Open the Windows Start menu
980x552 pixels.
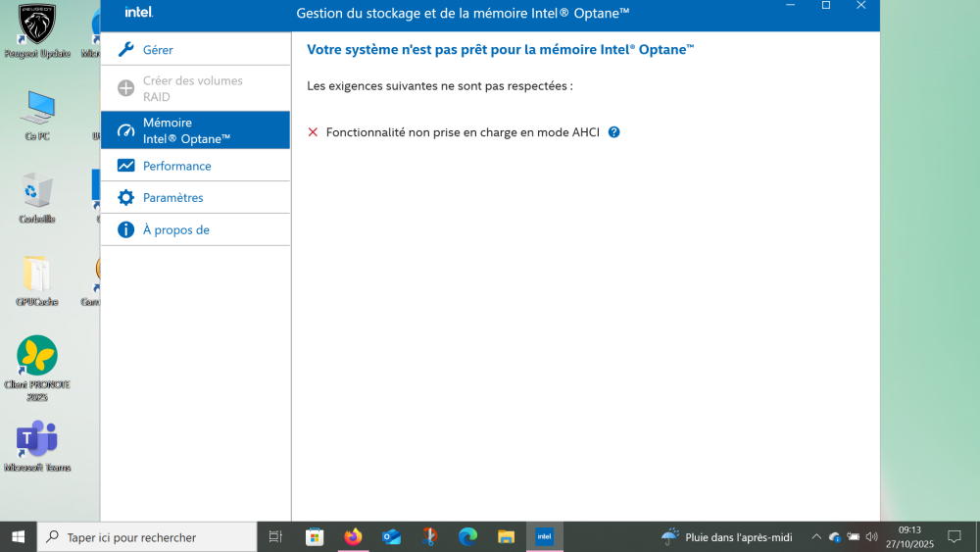click(x=18, y=537)
